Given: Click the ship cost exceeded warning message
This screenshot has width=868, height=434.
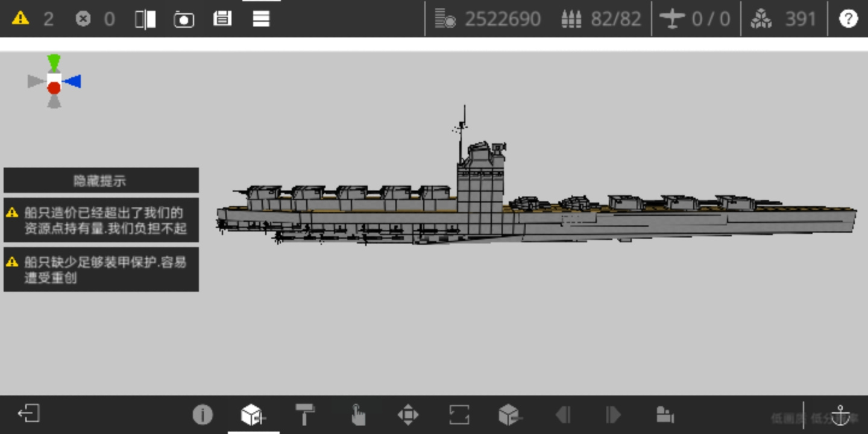Looking at the screenshot, I should 101,220.
